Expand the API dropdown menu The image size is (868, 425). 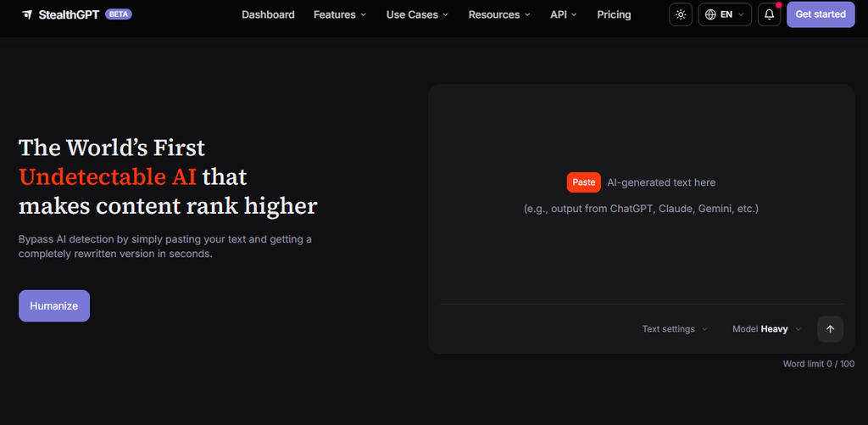(564, 14)
